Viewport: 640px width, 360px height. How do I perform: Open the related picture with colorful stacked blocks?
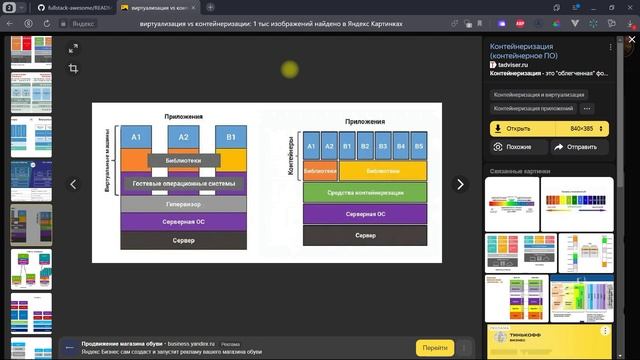521,253
